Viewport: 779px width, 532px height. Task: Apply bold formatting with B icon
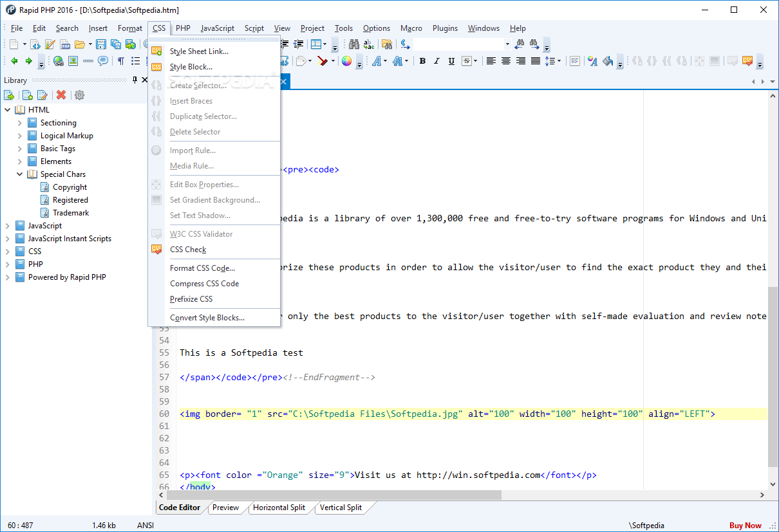(x=422, y=61)
